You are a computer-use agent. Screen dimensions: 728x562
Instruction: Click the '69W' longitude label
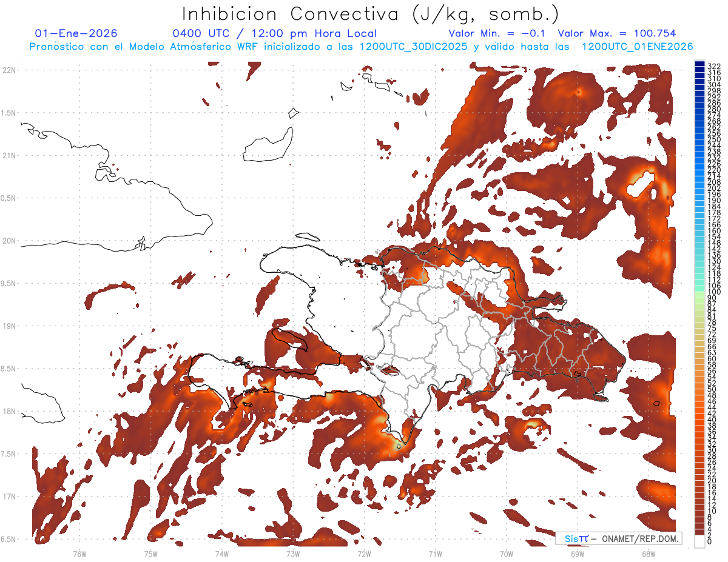click(577, 554)
